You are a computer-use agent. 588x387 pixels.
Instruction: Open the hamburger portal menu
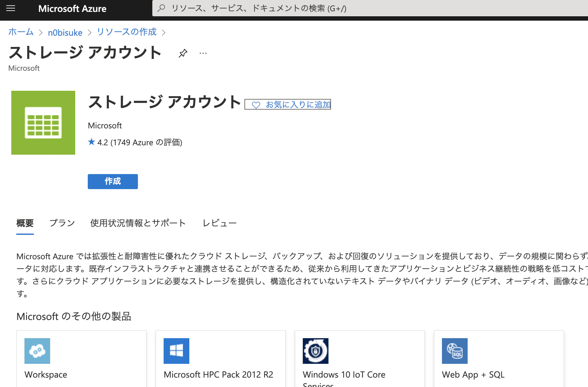coord(11,8)
